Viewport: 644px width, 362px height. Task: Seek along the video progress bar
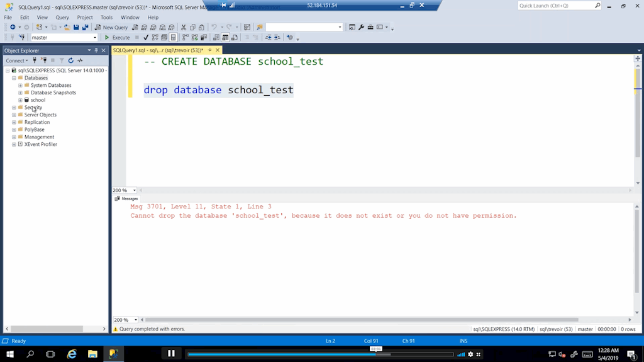tap(320, 354)
